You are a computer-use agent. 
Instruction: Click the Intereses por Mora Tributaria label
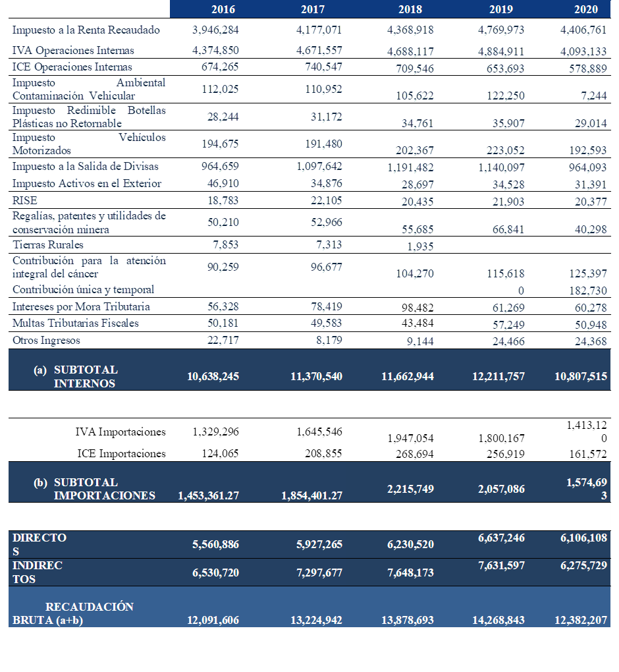(x=81, y=307)
